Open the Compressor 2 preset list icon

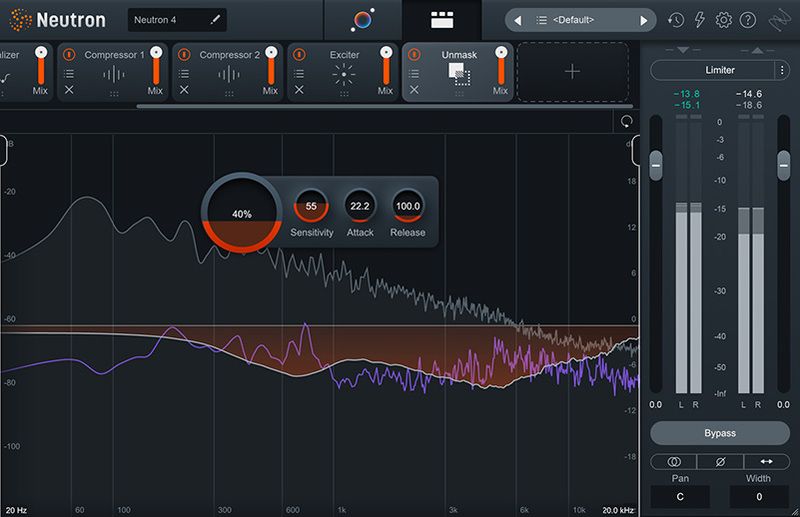coord(183,73)
